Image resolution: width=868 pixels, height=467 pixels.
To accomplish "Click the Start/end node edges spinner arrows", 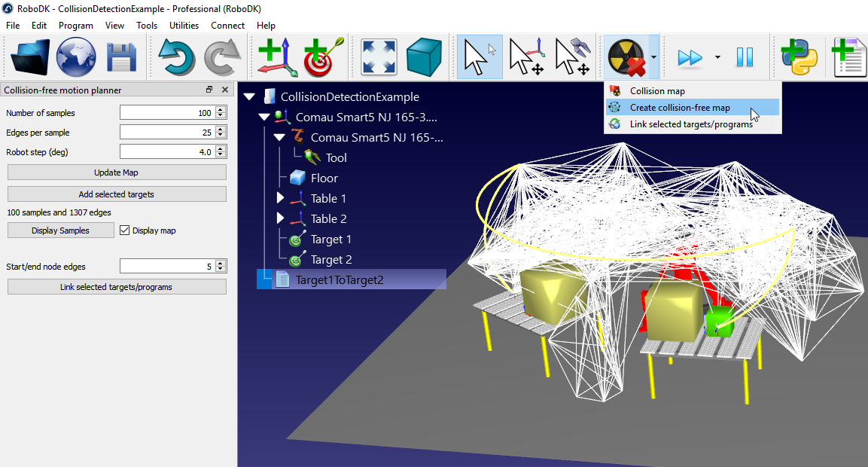I will tap(221, 267).
